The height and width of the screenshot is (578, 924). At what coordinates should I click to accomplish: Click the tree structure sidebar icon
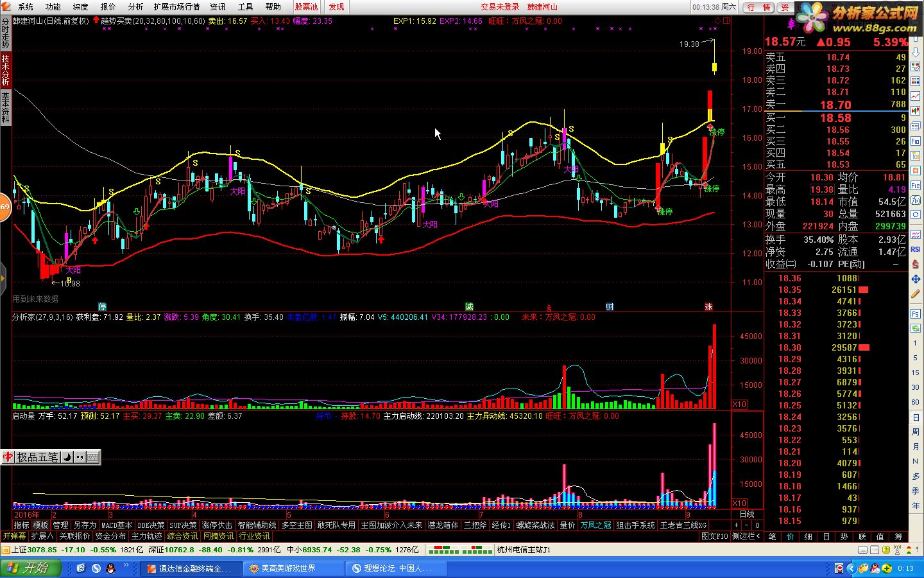click(x=916, y=157)
